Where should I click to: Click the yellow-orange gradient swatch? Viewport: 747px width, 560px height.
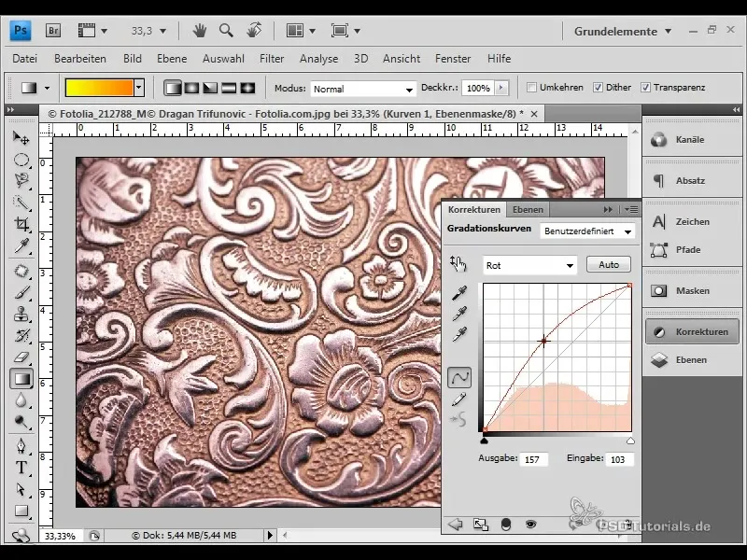[x=100, y=88]
